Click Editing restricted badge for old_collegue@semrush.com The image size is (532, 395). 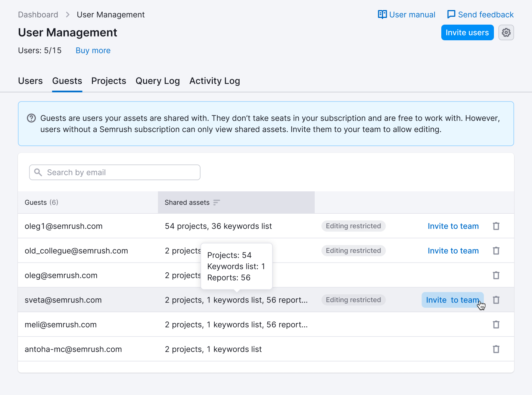point(353,251)
